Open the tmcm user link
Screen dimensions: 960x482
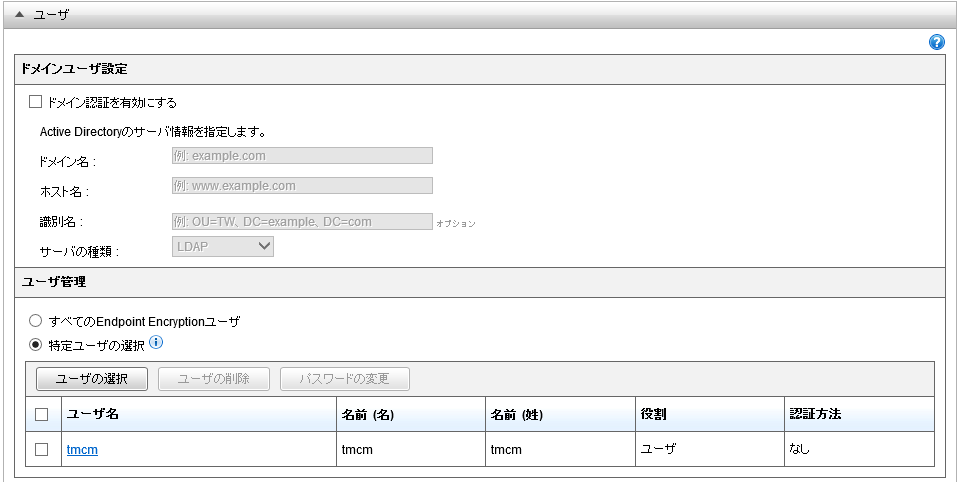[x=82, y=450]
